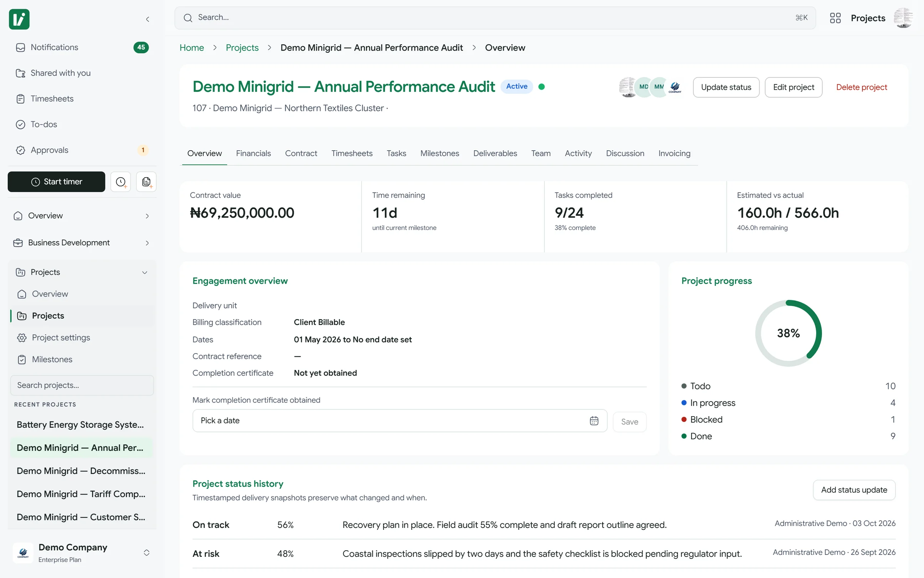Click Save next to date picker
Viewport: 924px width, 578px height.
coord(629,422)
